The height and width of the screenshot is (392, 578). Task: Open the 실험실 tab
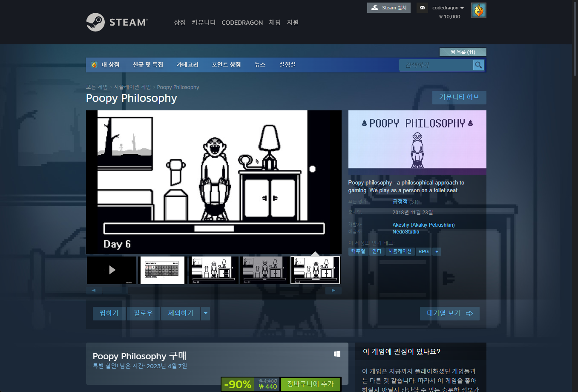tap(288, 65)
